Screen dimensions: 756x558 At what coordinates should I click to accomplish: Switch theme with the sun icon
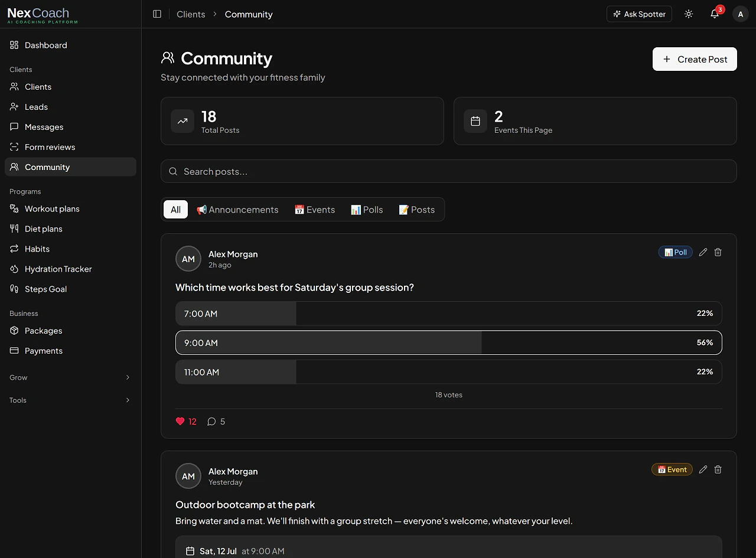689,14
